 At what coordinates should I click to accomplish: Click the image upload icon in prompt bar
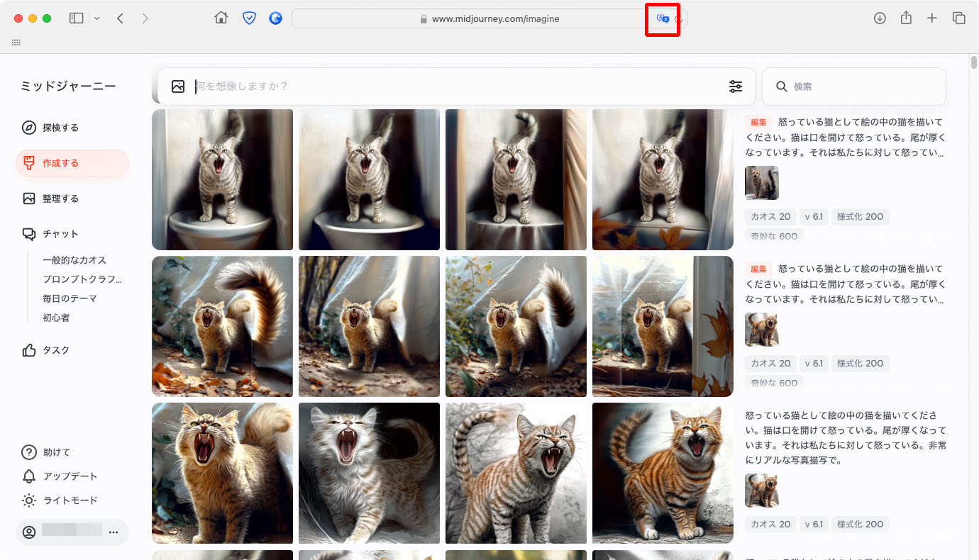178,86
